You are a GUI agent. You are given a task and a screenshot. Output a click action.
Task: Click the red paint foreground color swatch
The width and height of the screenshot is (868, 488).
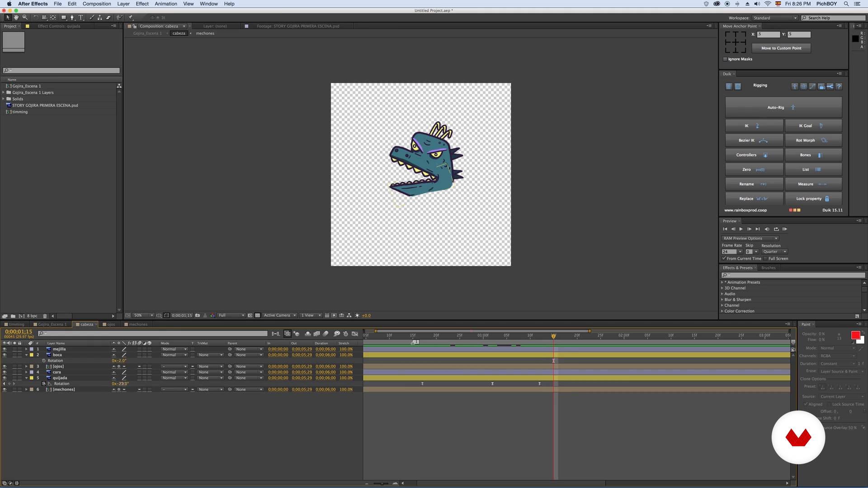coord(855,335)
